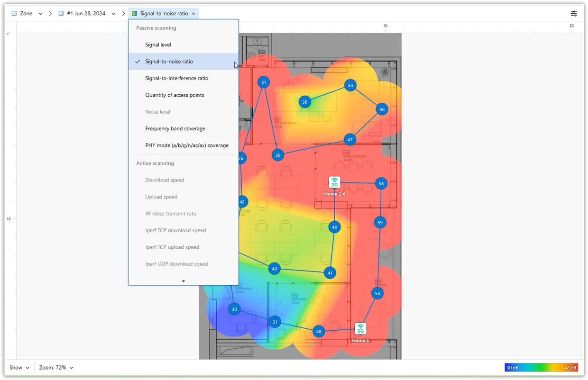Click the 30 dB to 48 dB color legend
This screenshot has height=380, width=588.
pyautogui.click(x=542, y=367)
